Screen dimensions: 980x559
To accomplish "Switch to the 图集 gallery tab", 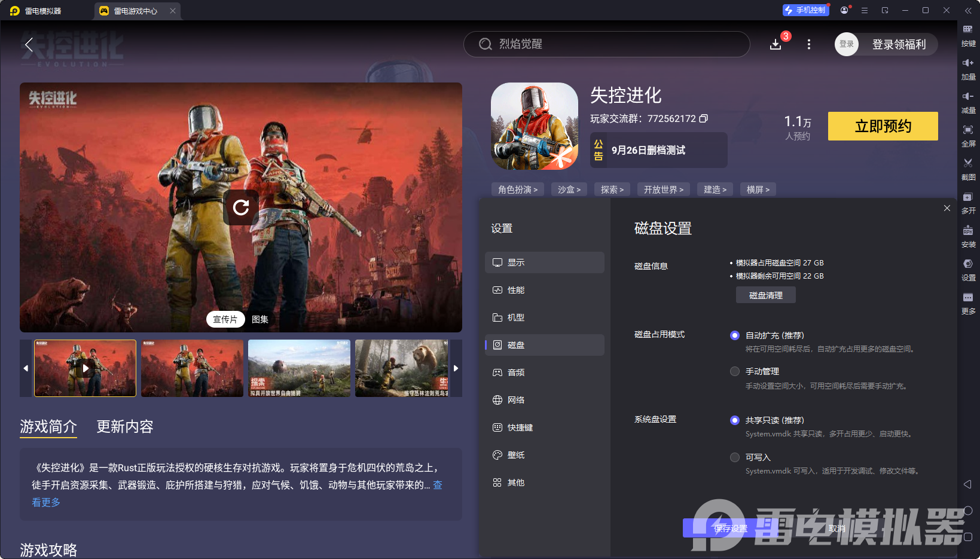I will tap(259, 319).
